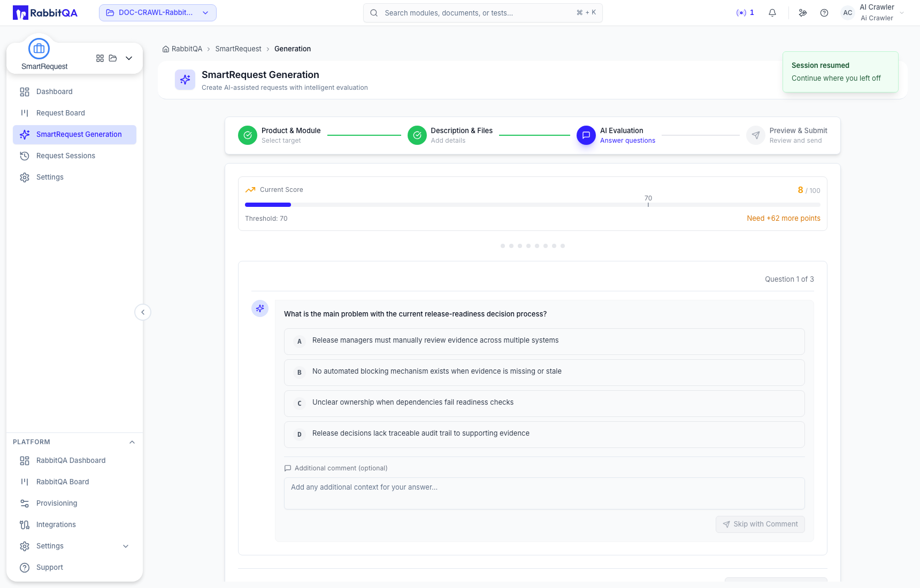Open the folder icon in module switcher

(113, 58)
